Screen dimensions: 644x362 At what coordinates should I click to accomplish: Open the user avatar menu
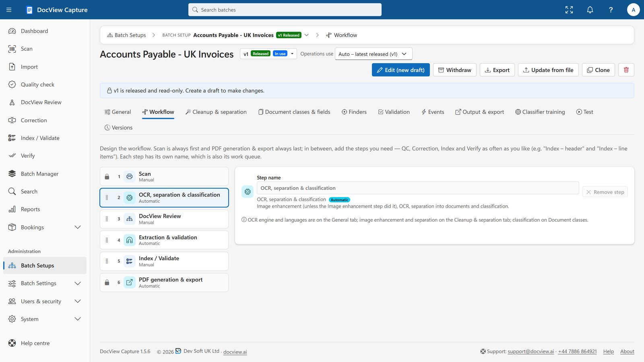click(x=634, y=10)
